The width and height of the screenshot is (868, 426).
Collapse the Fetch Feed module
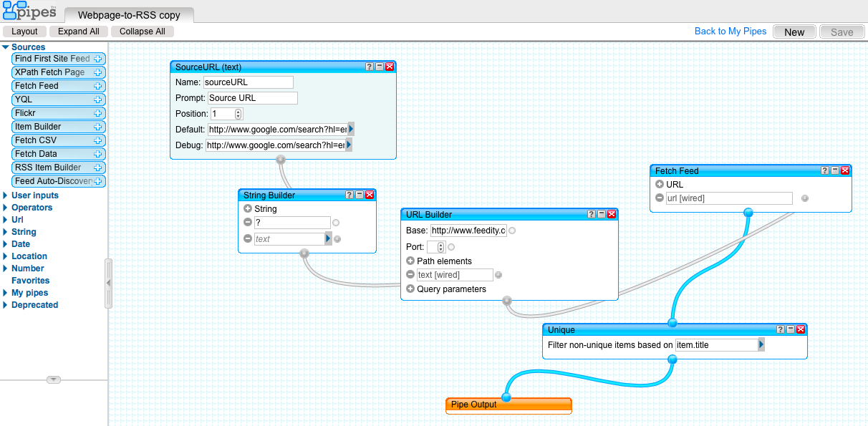click(835, 170)
